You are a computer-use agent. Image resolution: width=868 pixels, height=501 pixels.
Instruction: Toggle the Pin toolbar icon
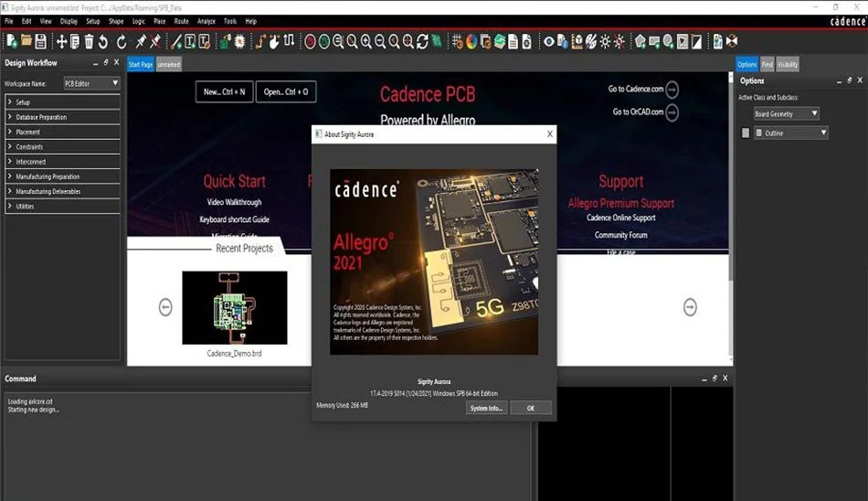[x=141, y=41]
